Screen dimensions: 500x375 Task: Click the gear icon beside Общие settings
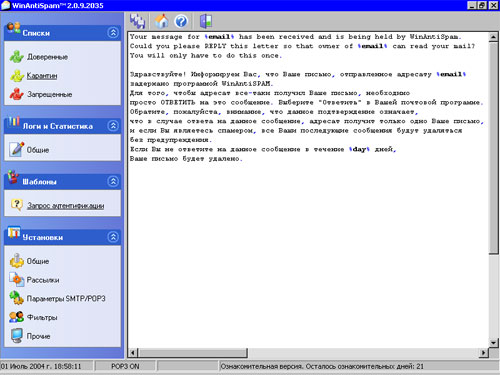tap(17, 261)
